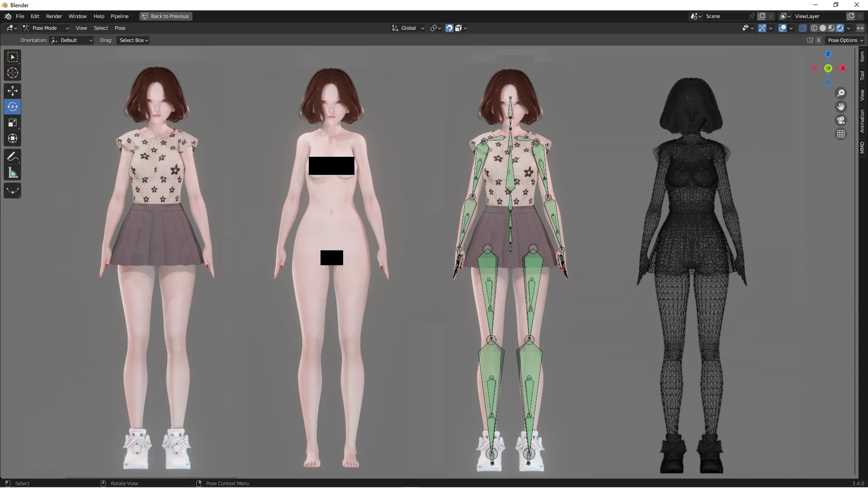
Task: Open the MMD sidebar tab
Action: point(863,147)
